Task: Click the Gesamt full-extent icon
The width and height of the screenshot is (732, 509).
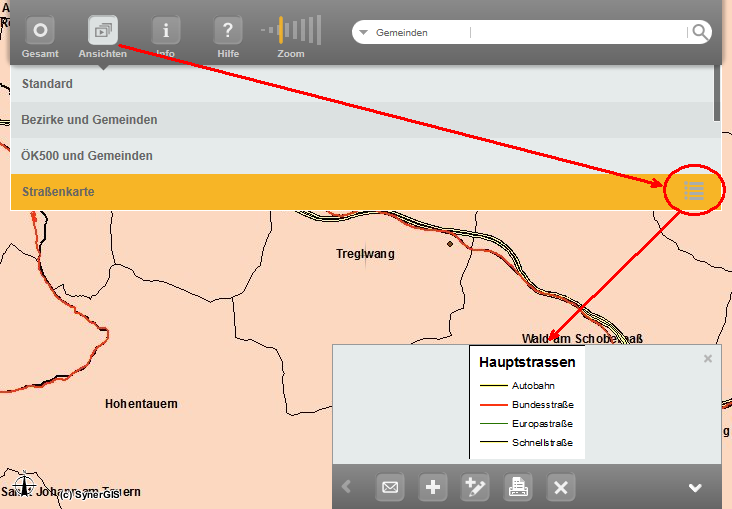Action: click(40, 31)
